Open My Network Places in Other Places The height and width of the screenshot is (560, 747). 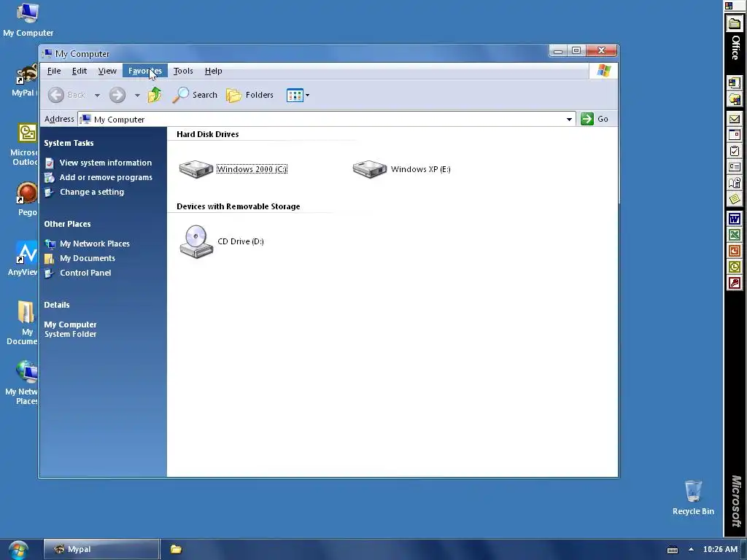coord(94,244)
